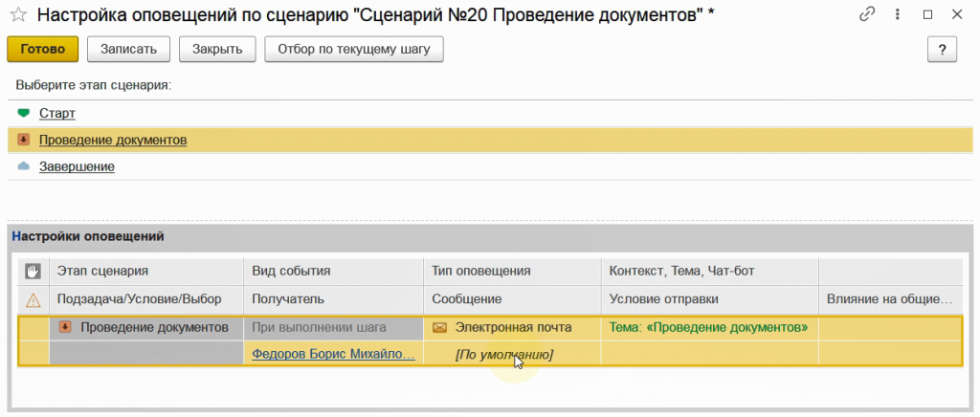Select the Старт scenario stage link

pyautogui.click(x=56, y=113)
